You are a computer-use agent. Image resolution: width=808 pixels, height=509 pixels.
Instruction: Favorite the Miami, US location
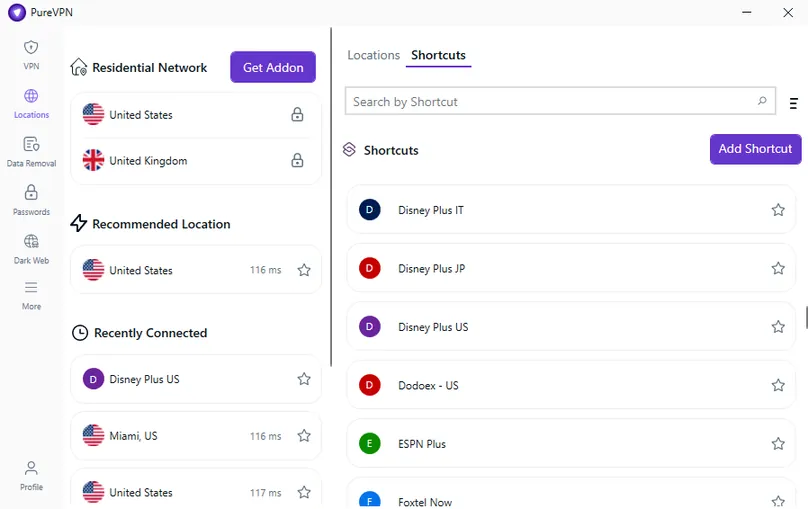click(304, 436)
